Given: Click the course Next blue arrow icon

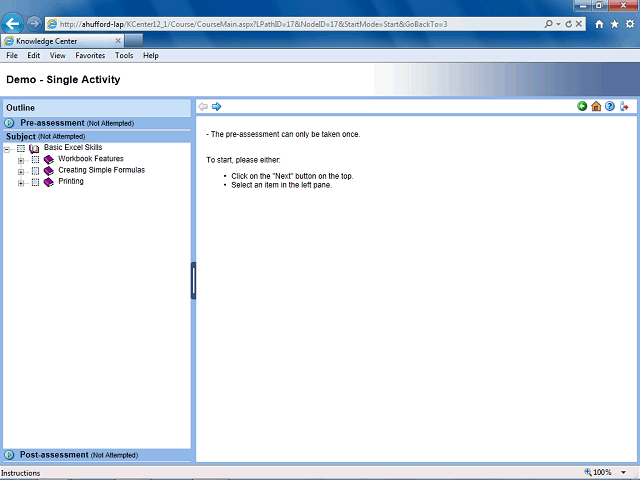Looking at the screenshot, I should (216, 107).
